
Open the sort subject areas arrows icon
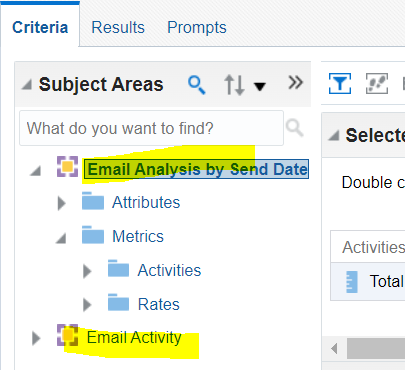tap(234, 85)
